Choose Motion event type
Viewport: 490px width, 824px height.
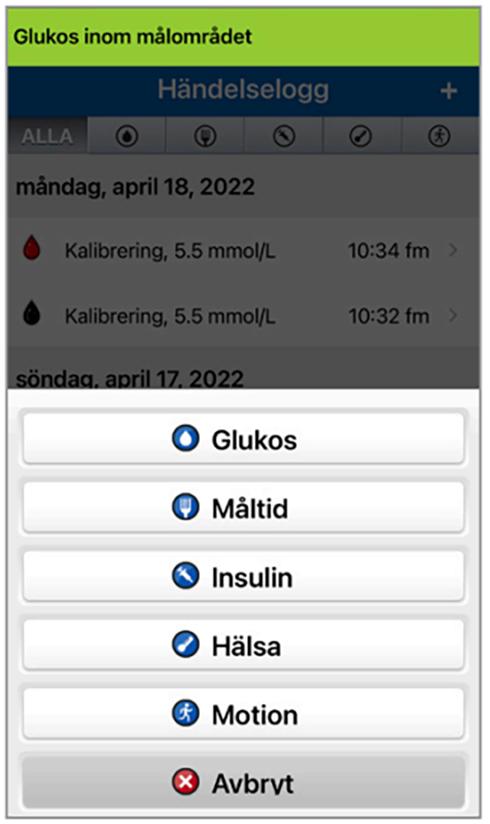coord(243,714)
